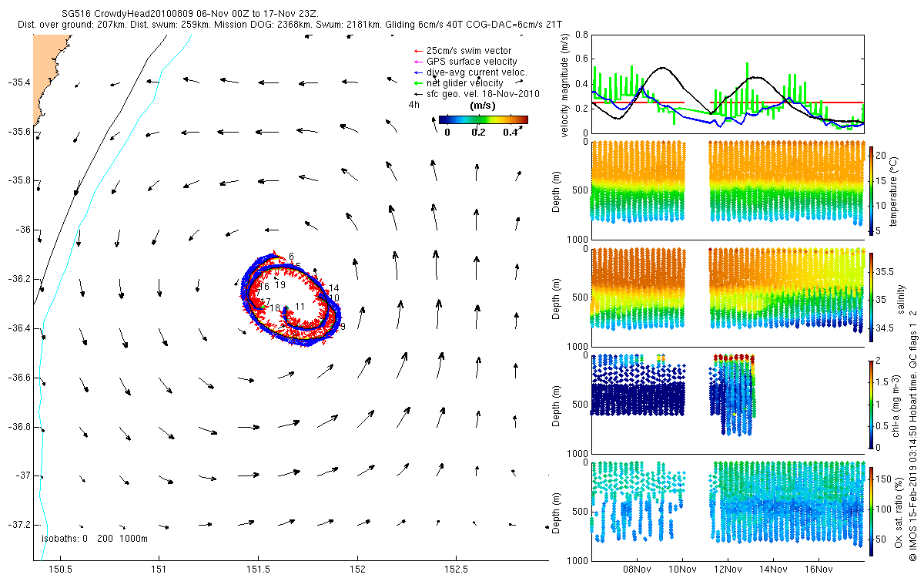Click the -36.4 latitude tick label
This screenshot has height=578, width=924.
pos(18,328)
